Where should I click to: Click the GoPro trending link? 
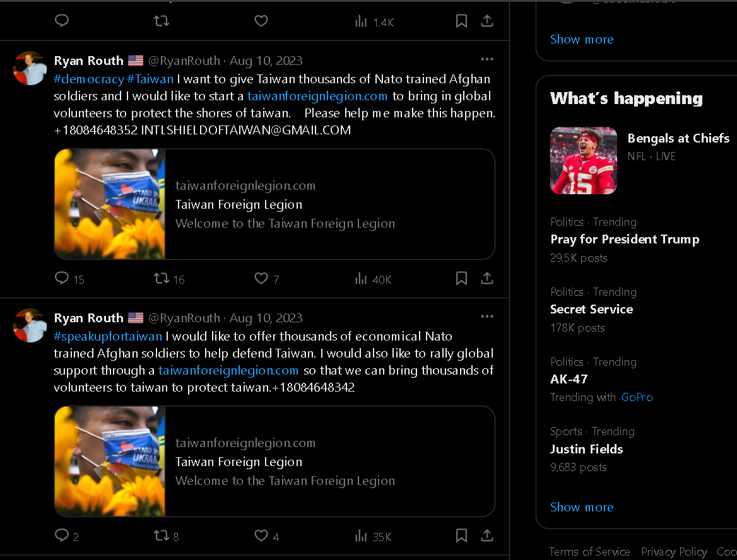[637, 397]
